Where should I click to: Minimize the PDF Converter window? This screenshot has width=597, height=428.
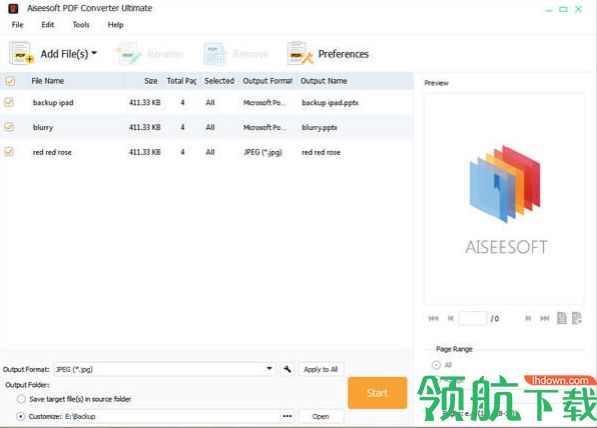click(x=549, y=10)
